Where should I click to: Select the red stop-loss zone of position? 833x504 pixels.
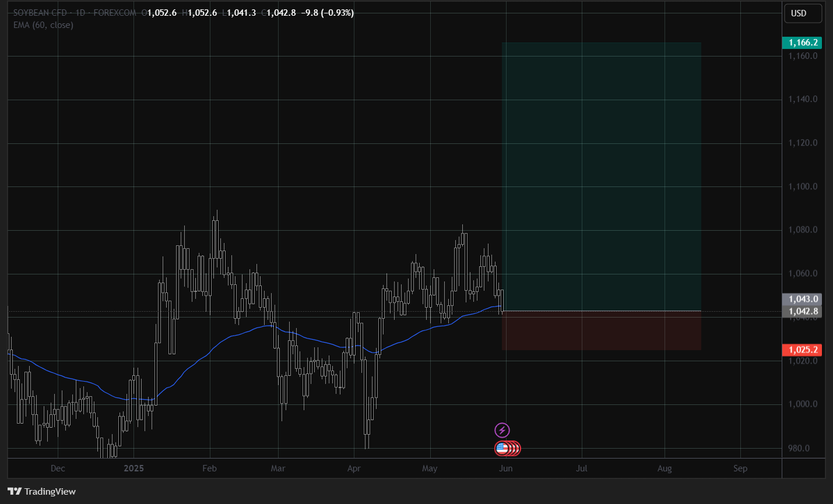[601, 330]
